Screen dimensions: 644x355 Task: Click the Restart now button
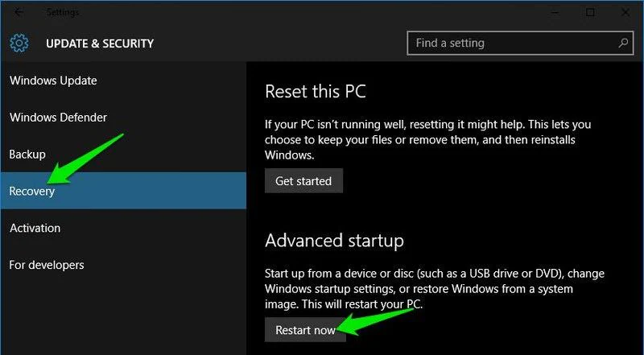click(305, 330)
